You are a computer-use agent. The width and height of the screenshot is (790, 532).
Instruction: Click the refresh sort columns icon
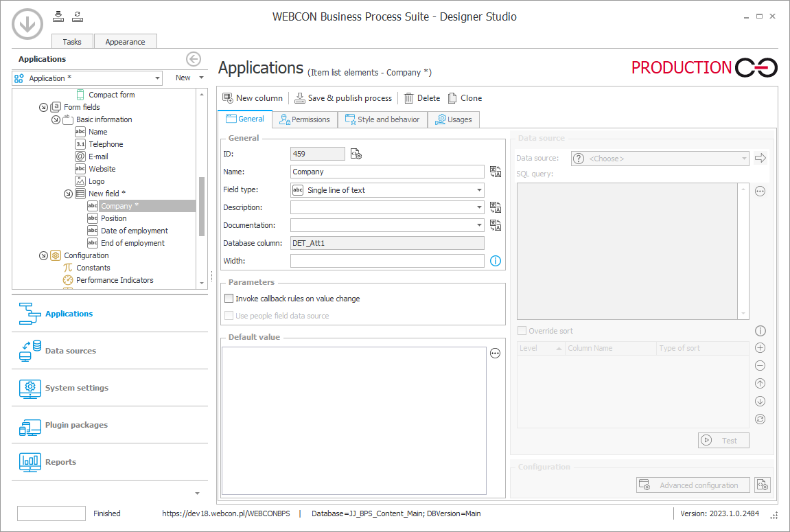760,419
